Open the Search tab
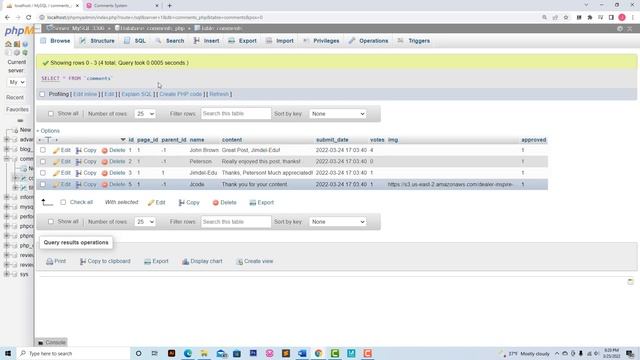 point(170,41)
